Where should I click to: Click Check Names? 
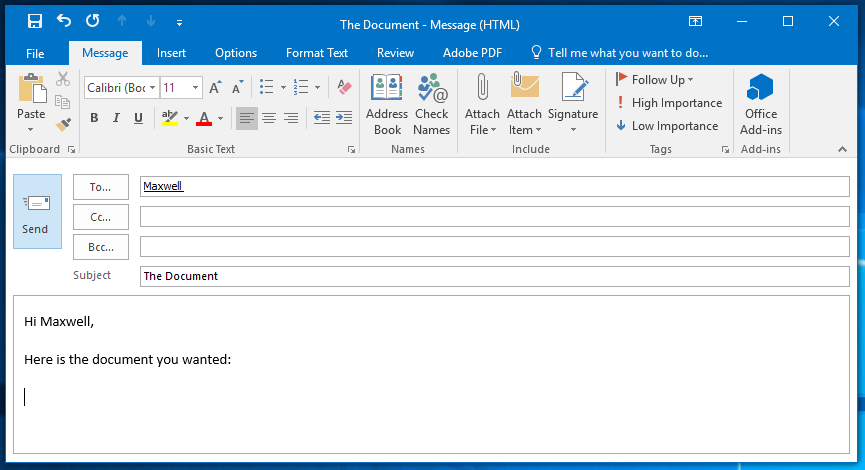[x=431, y=105]
